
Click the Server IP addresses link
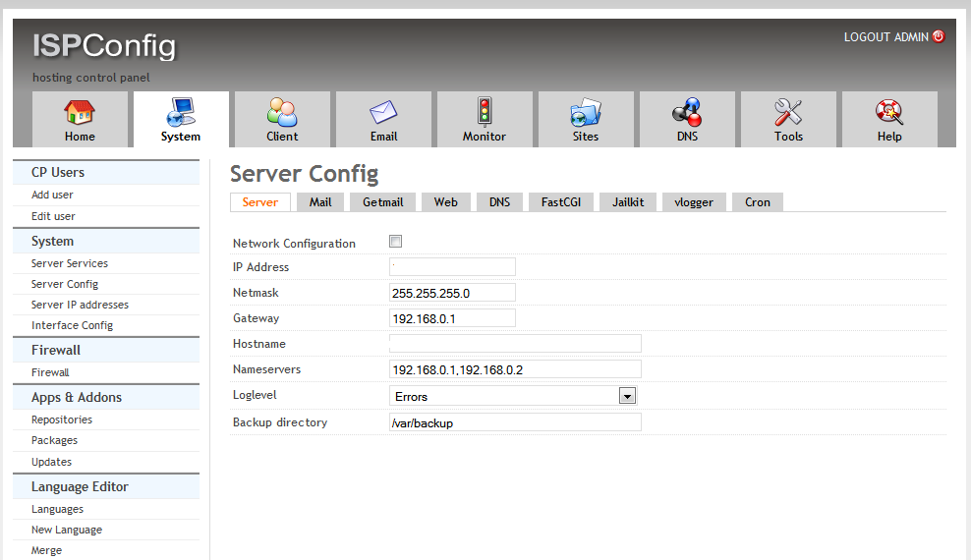click(80, 305)
